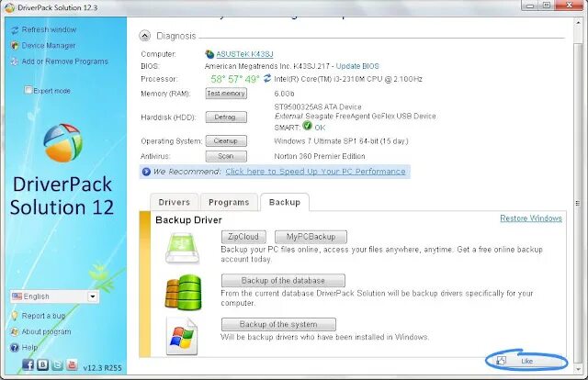This screenshot has width=588, height=380.
Task: Click the antivirus Scan button
Action: 226,156
